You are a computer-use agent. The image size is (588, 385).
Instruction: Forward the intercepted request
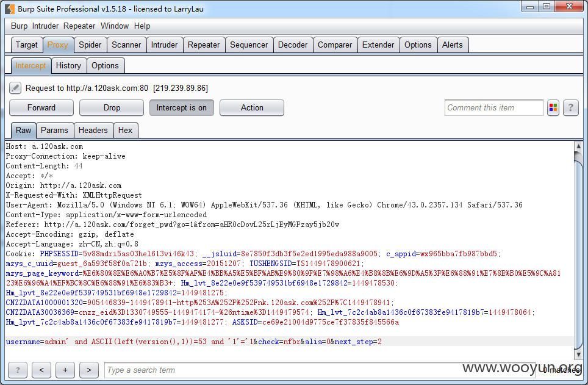point(41,108)
